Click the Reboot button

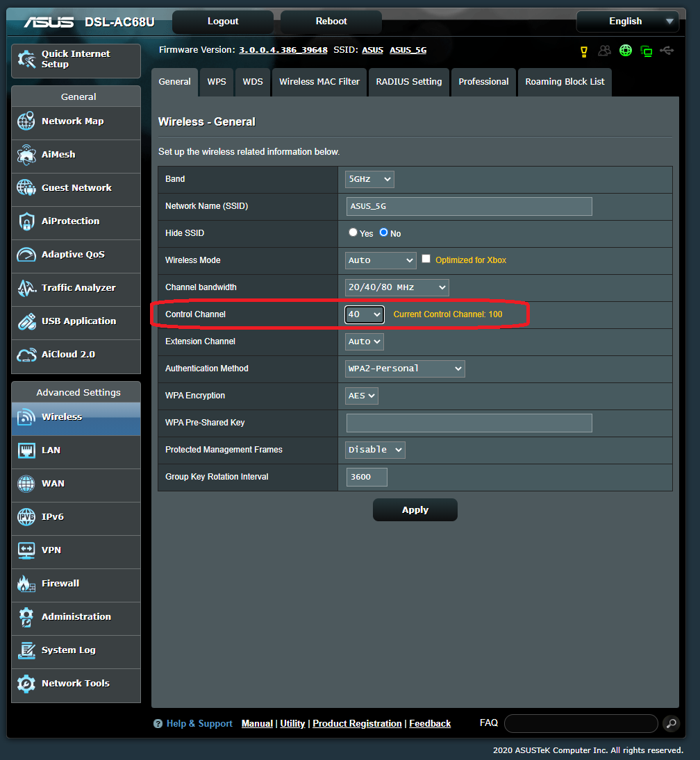pos(331,22)
